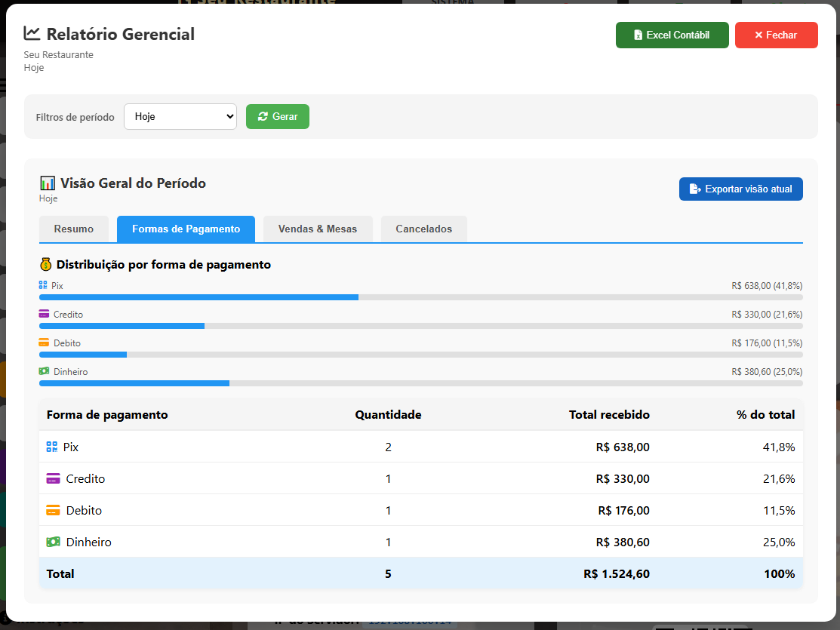Image resolution: width=840 pixels, height=630 pixels.
Task: Click the Seu Restaurante subtitle text
Action: (x=58, y=54)
